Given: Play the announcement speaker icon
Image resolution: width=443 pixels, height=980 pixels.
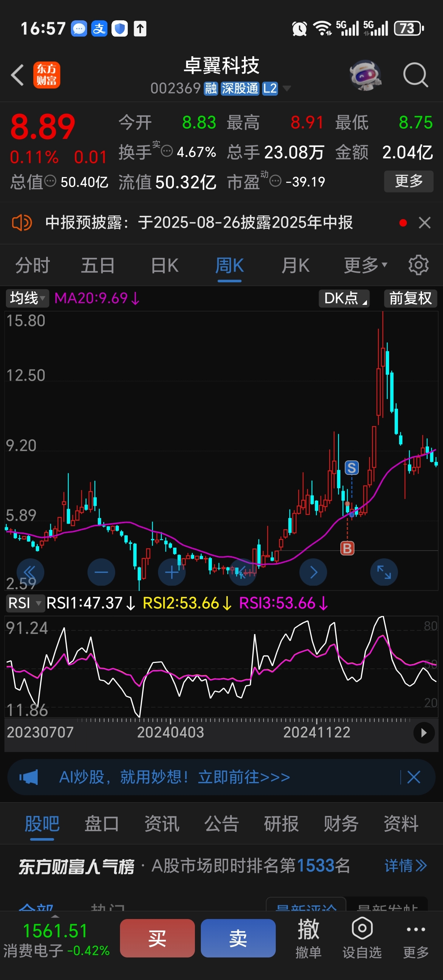Looking at the screenshot, I should 22,222.
